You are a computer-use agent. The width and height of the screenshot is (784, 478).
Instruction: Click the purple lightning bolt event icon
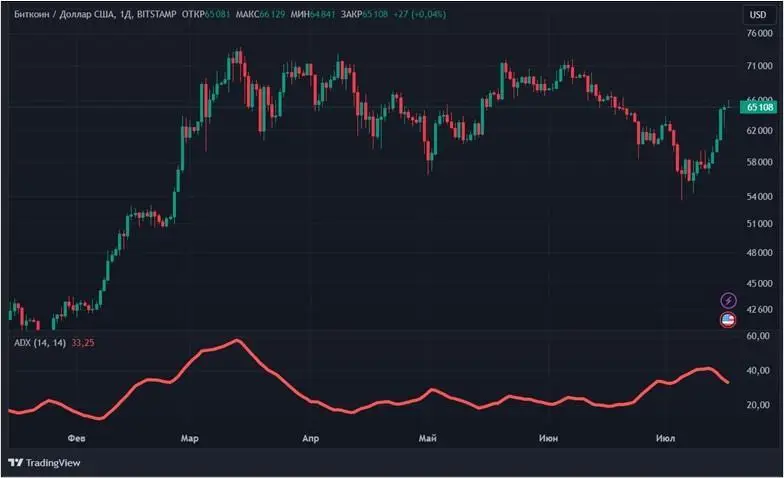point(728,300)
